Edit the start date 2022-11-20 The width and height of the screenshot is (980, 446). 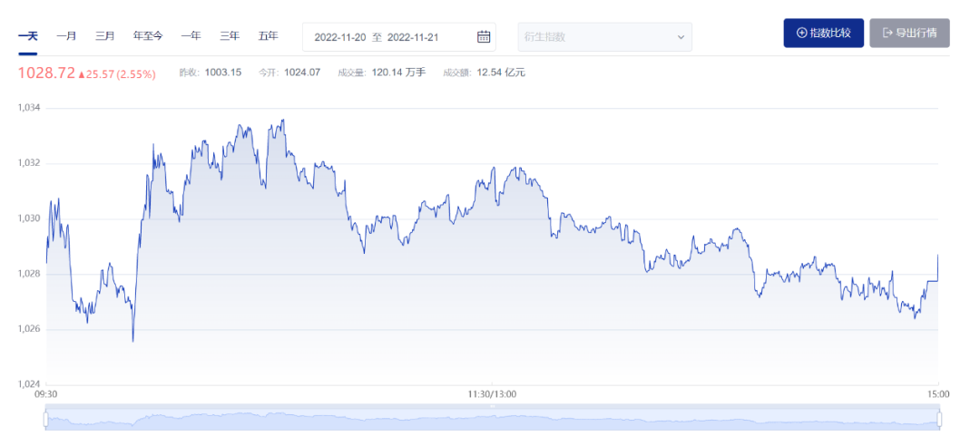coord(338,37)
